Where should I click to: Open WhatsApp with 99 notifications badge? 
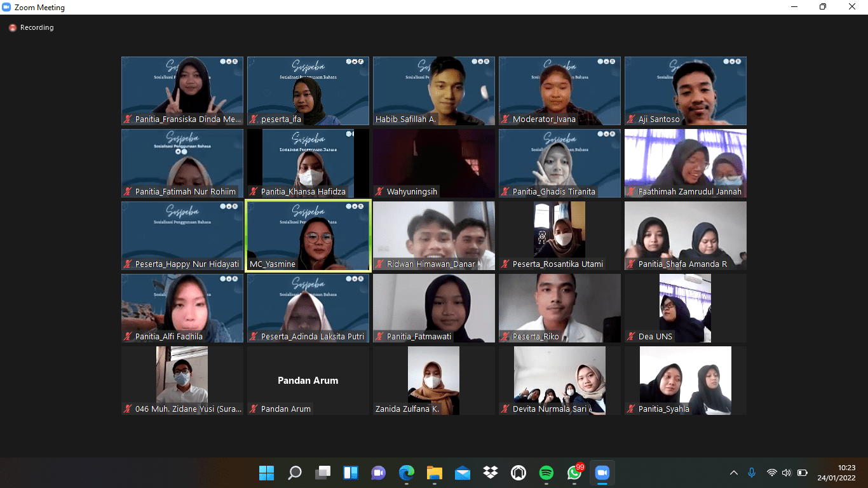(x=574, y=473)
